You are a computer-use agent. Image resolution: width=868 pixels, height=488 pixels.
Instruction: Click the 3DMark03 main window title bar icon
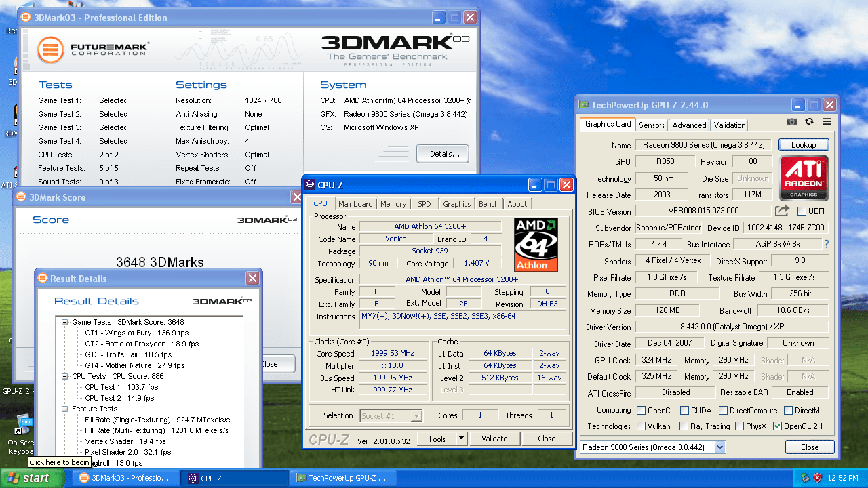coord(27,18)
